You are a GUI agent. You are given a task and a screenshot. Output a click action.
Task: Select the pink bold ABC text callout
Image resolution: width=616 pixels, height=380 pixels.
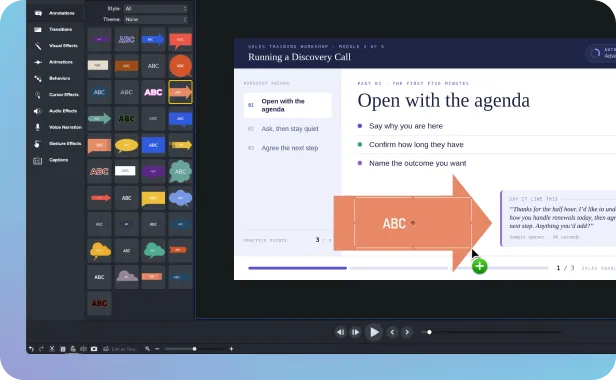(153, 92)
